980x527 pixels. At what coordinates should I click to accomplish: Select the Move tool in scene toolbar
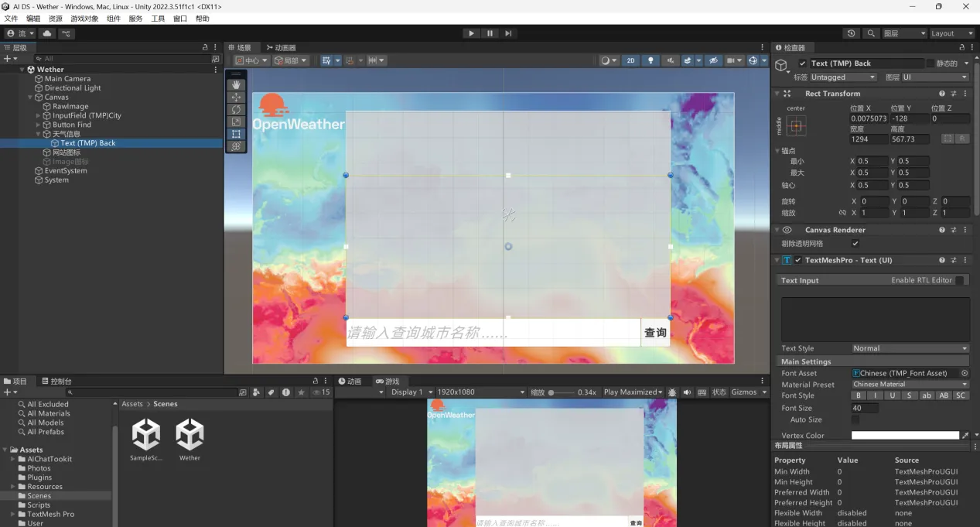click(237, 98)
